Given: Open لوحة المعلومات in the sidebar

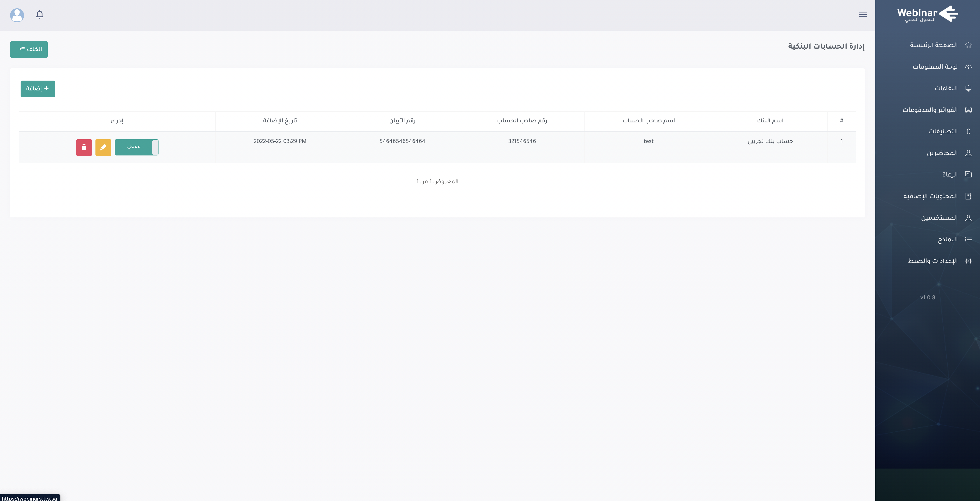Looking at the screenshot, I should pyautogui.click(x=935, y=67).
